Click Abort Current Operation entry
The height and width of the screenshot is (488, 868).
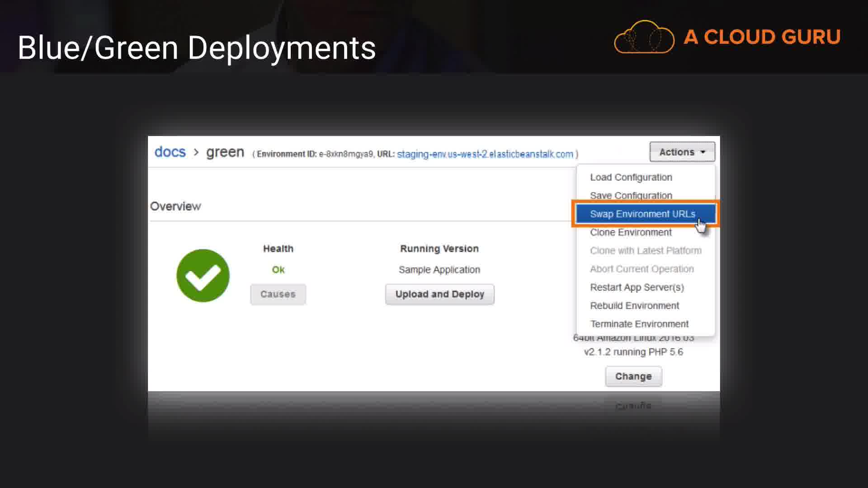coord(642,269)
